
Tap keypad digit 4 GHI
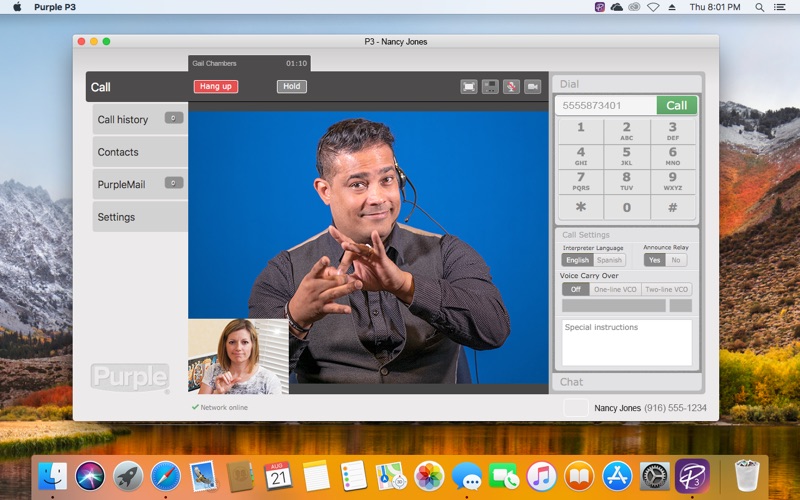(581, 156)
